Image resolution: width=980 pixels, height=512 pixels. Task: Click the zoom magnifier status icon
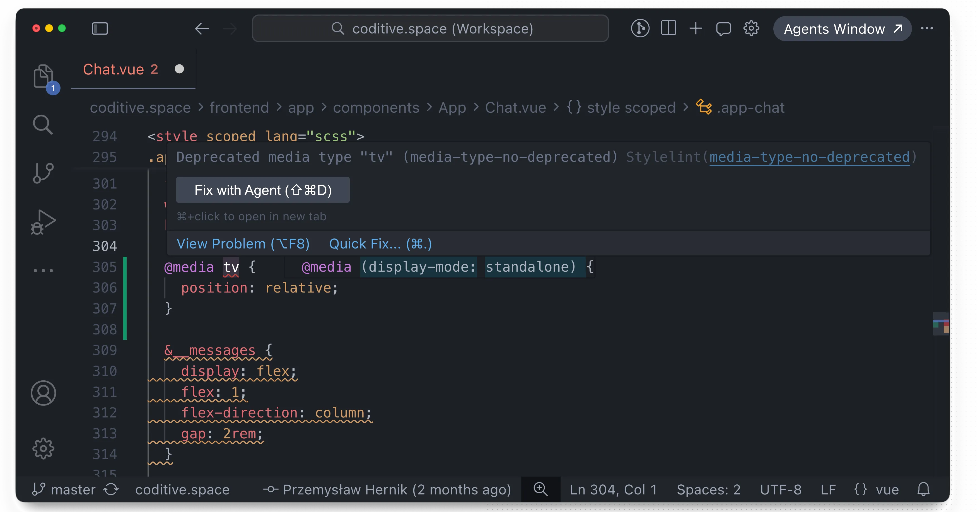pyautogui.click(x=540, y=490)
